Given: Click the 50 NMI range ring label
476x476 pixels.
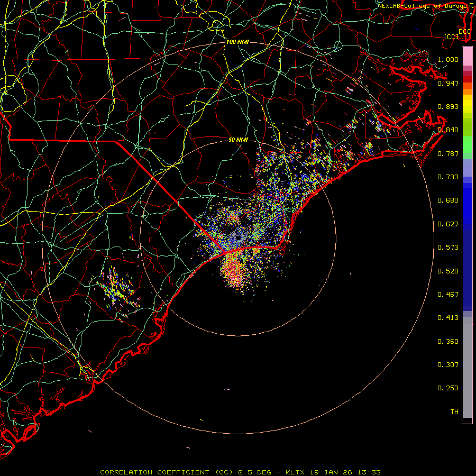Looking at the screenshot, I should [239, 140].
